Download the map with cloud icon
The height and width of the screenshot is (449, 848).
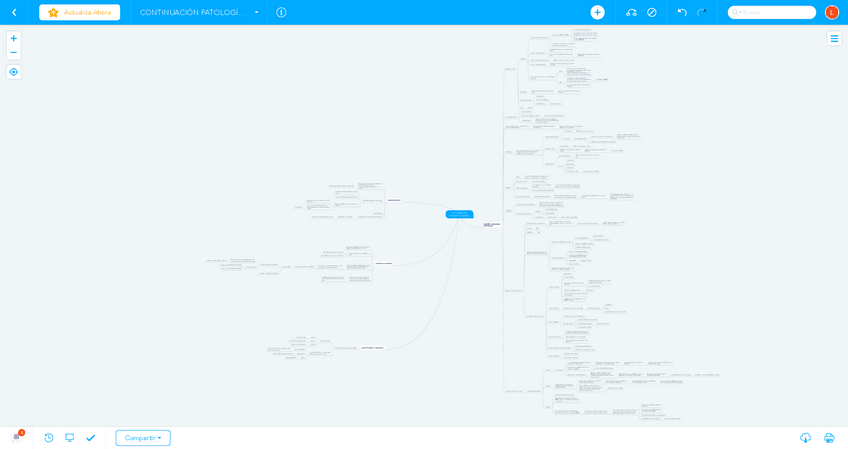point(805,438)
